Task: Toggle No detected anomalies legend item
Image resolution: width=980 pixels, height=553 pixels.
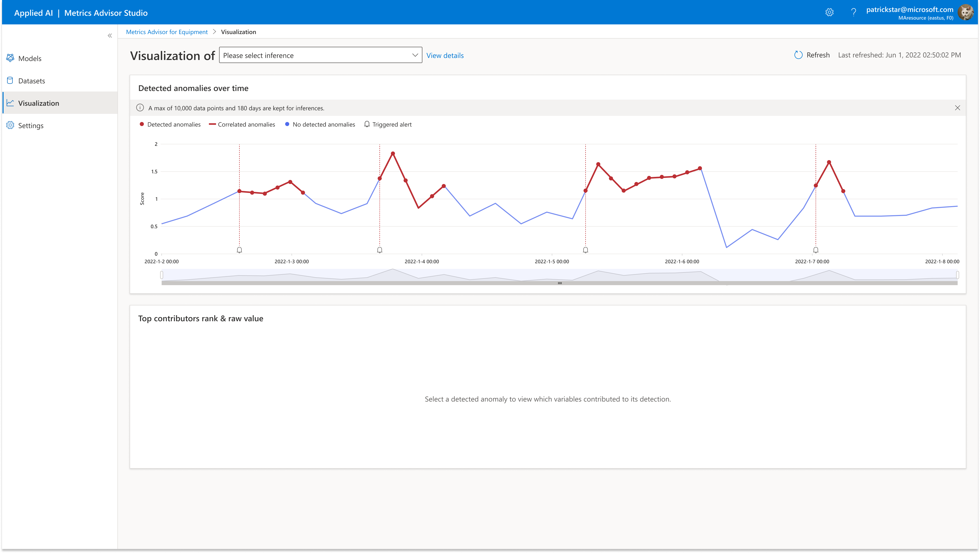Action: [320, 124]
